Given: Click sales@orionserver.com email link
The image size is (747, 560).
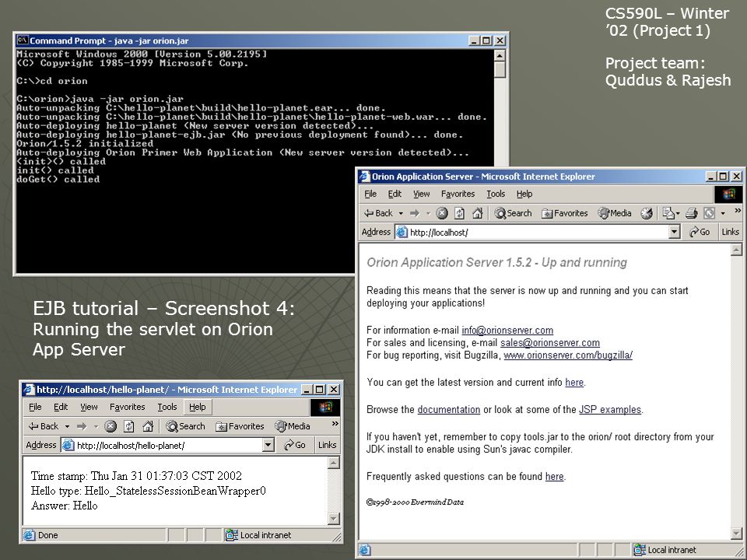Looking at the screenshot, I should (x=550, y=342).
